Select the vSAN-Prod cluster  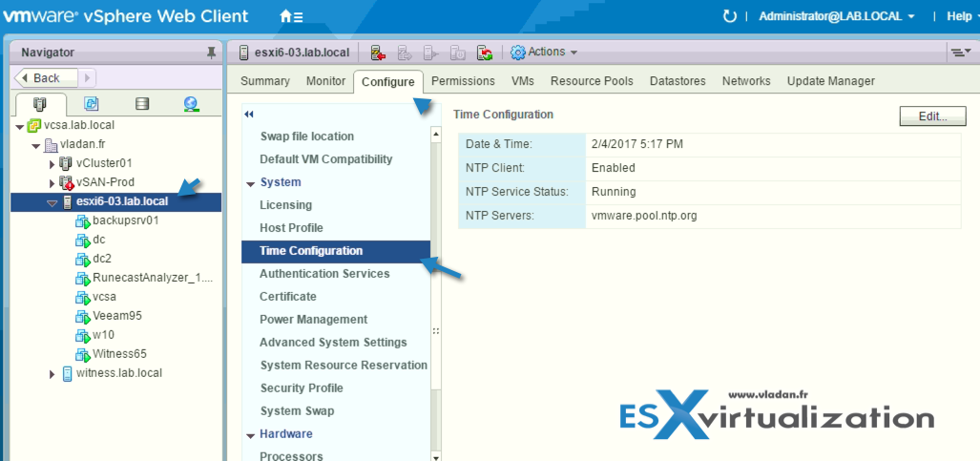[x=105, y=182]
